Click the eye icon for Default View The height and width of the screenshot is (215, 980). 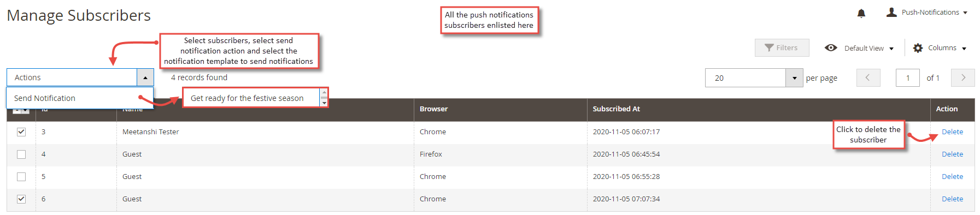coord(831,47)
